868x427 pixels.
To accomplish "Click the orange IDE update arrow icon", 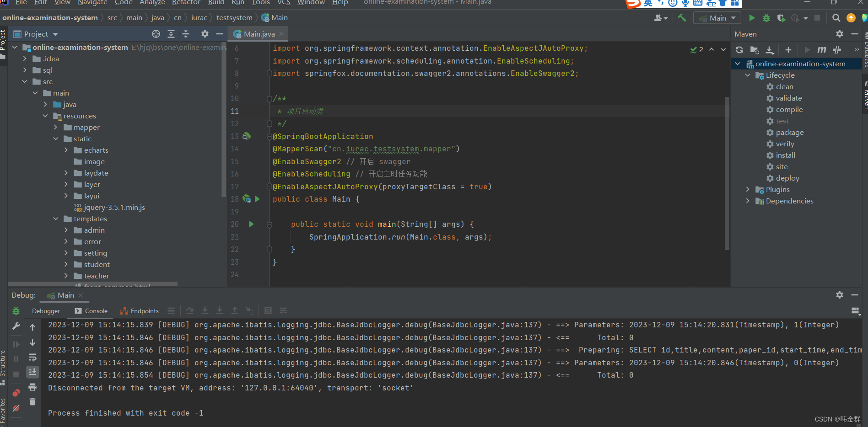I will (x=851, y=18).
